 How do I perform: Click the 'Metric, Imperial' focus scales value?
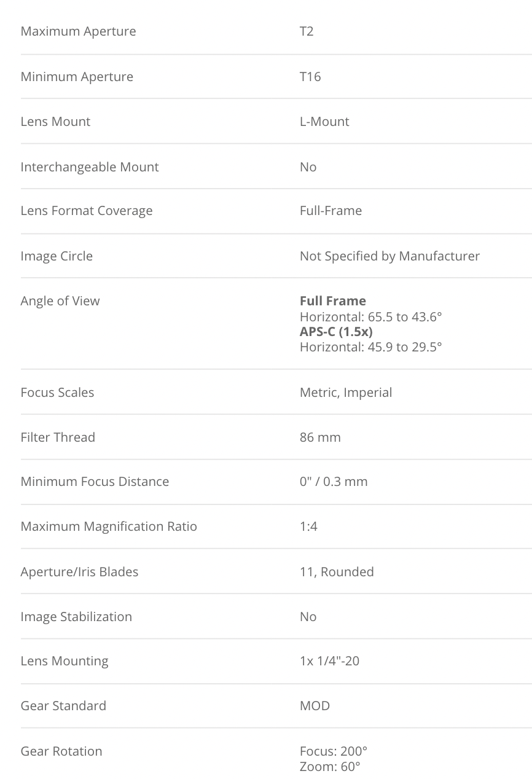pyautogui.click(x=346, y=393)
